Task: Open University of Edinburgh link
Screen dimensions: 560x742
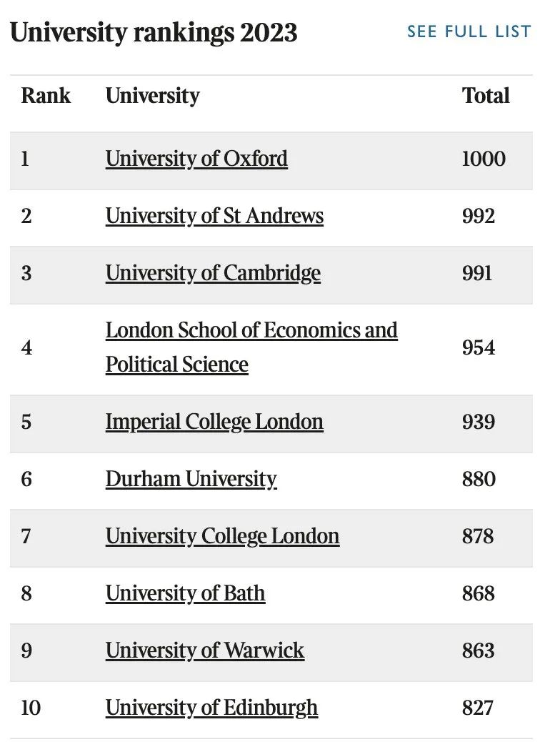Action: pos(211,708)
